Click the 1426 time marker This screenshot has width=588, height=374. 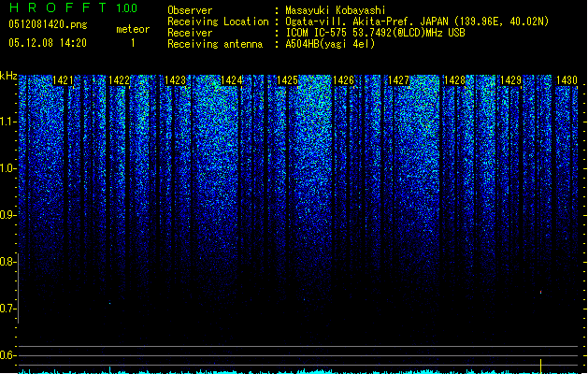click(x=343, y=80)
